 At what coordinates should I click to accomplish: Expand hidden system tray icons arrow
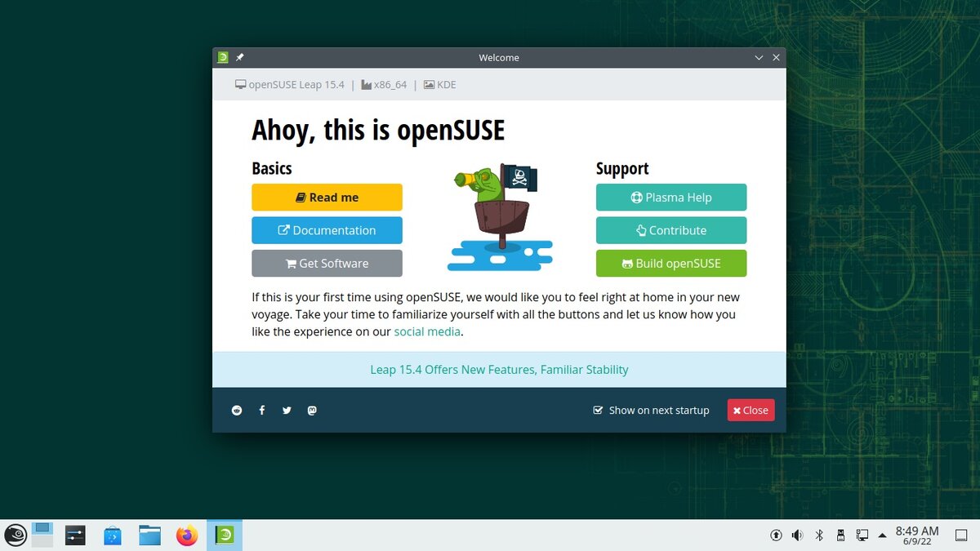coord(882,535)
